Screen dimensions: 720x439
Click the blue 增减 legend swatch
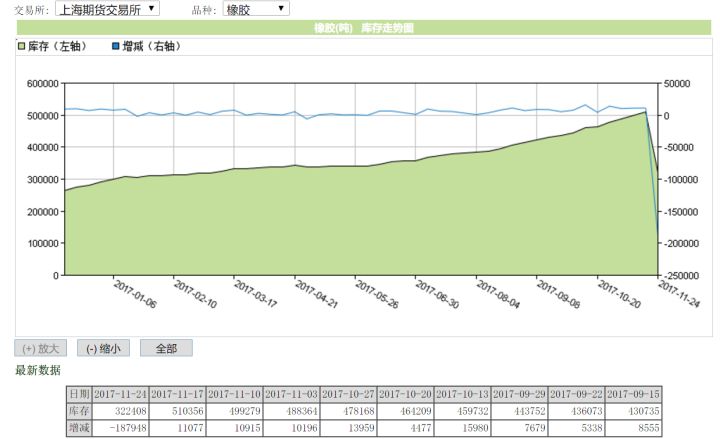[x=115, y=46]
